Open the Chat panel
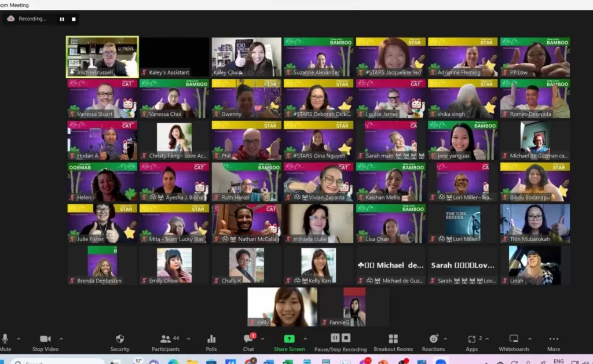 [x=248, y=342]
